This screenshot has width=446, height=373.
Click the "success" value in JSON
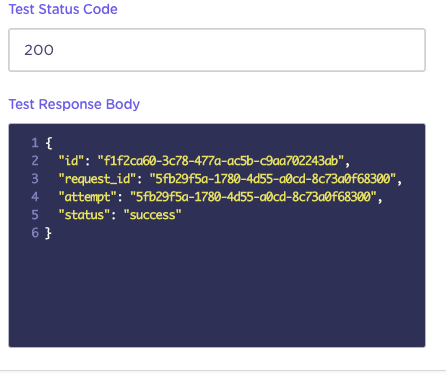(x=152, y=215)
